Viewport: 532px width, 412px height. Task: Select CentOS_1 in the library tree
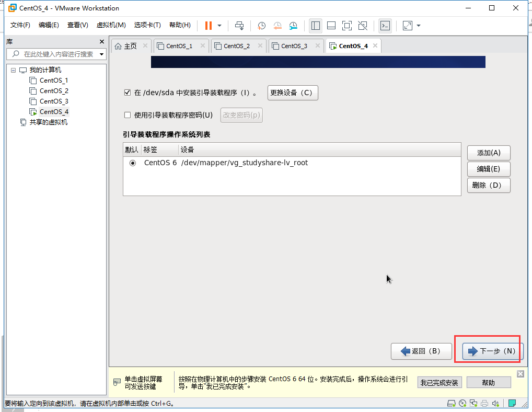[54, 81]
